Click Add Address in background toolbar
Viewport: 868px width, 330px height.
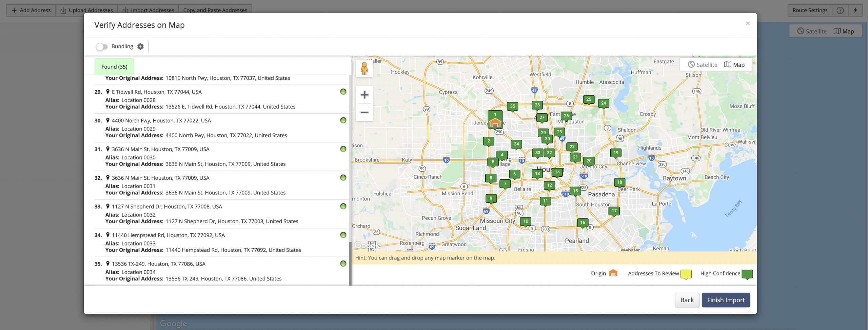coord(31,10)
